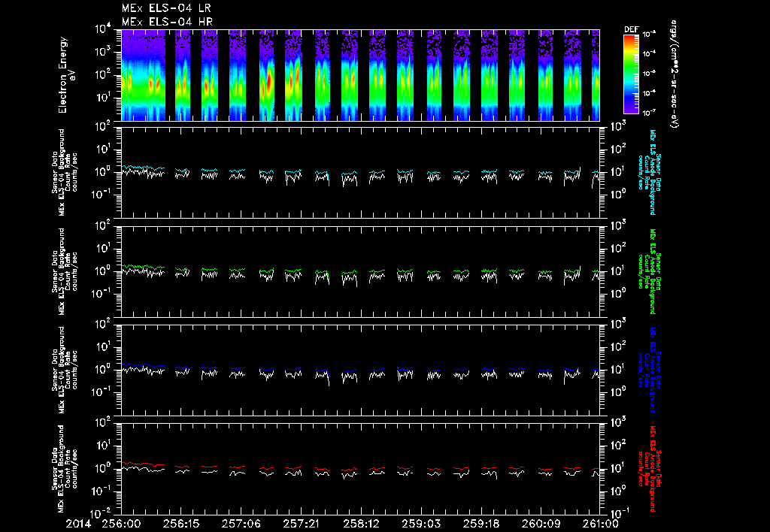
Task: Click the "259:18" time tick label
Action: point(480,524)
